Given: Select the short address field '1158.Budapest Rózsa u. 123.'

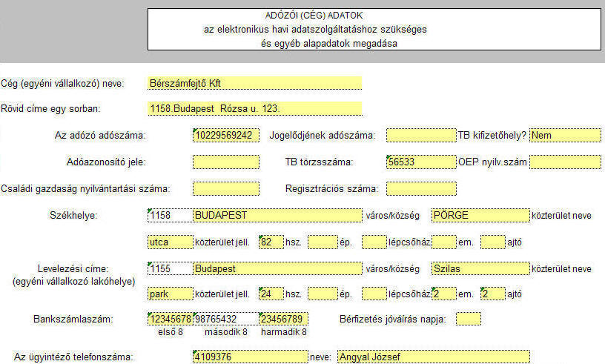Looking at the screenshot, I should coord(254,108).
